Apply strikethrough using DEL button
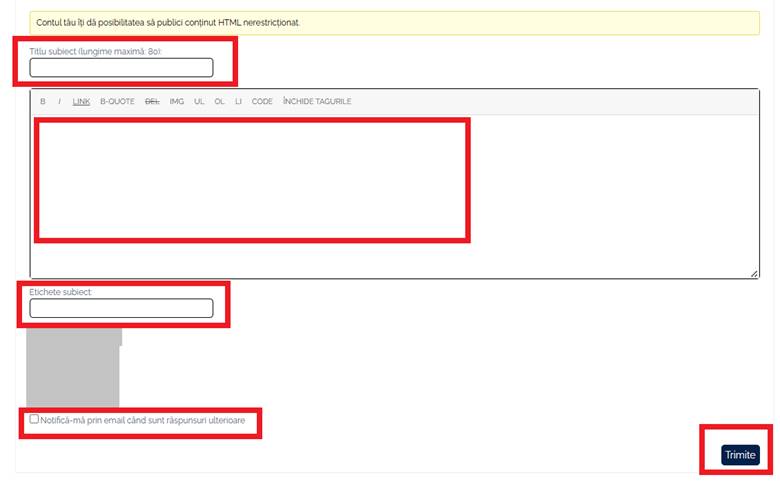 (152, 102)
